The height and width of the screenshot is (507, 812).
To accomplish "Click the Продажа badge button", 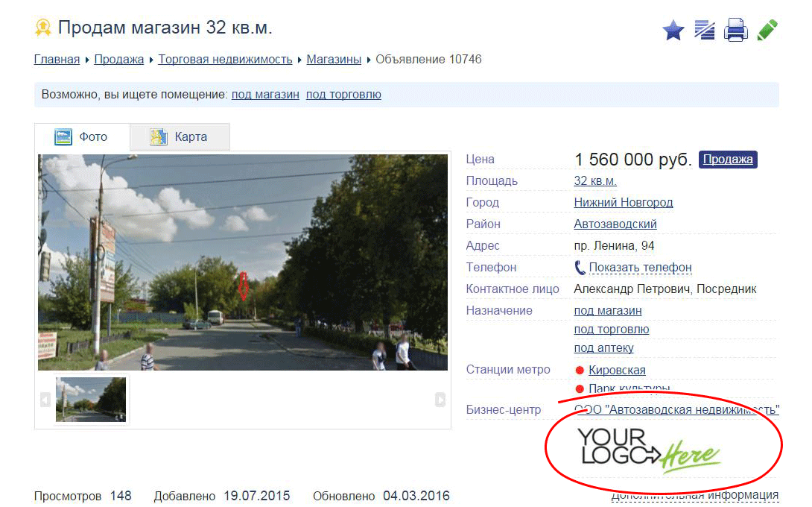I will (728, 160).
